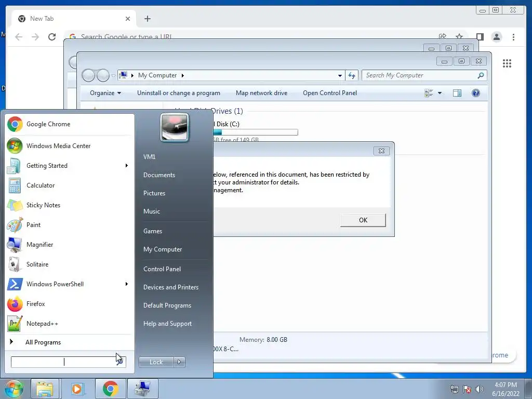Focus the Start menu search box

pos(64,362)
